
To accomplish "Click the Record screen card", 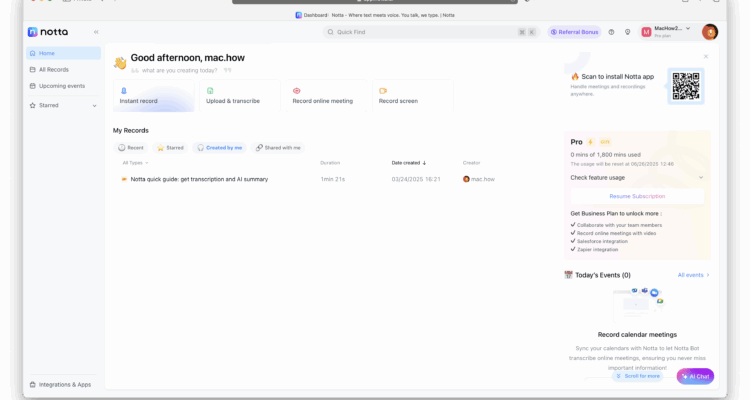I will point(412,96).
